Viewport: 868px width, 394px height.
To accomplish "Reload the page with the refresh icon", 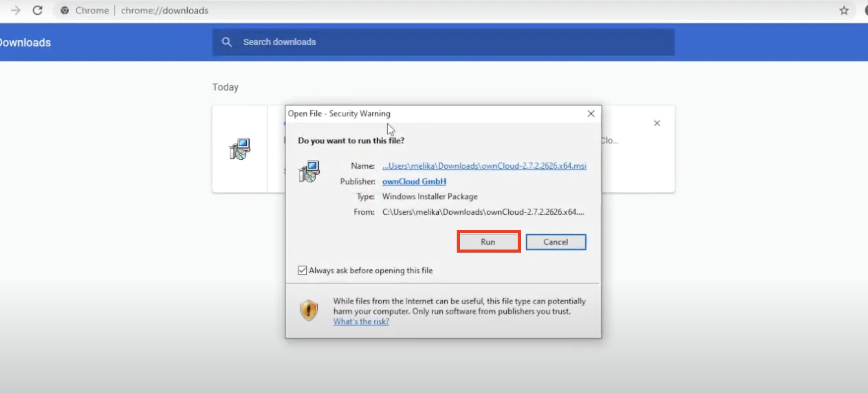I will pos(37,10).
